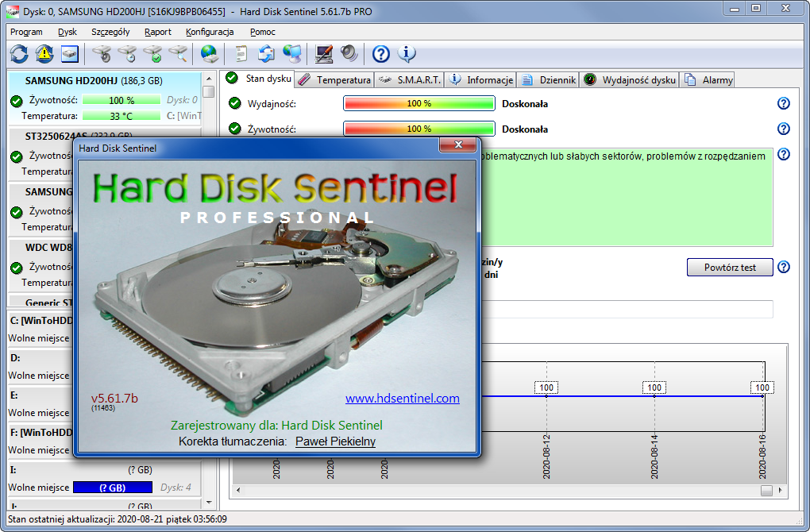810x532 pixels.
Task: Switch to the Alarmy tab
Action: click(708, 79)
